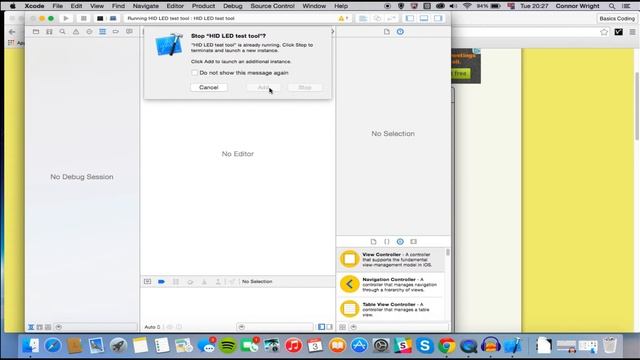
Task: Click the pause/continue debug bar icon
Action: (x=176, y=282)
